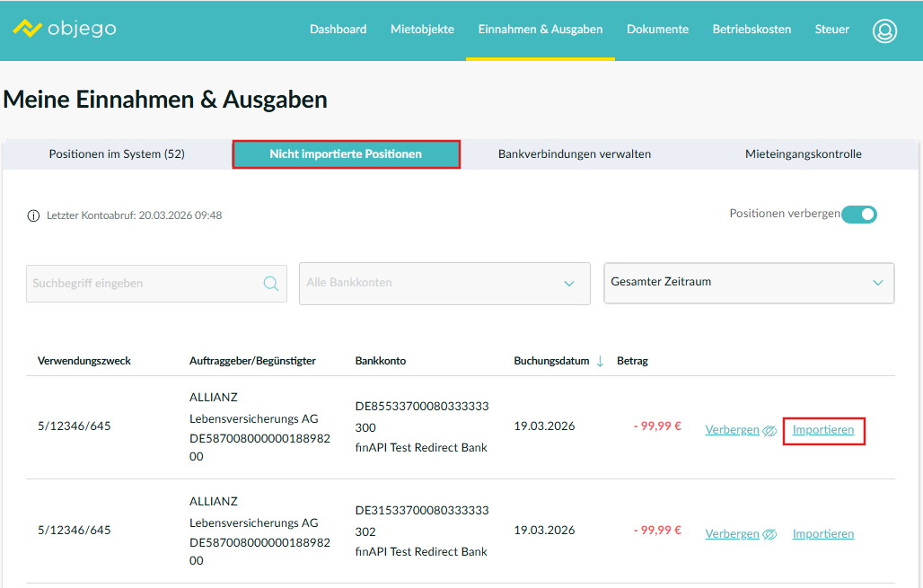Click Importieren for the first ALLIANZ entry
The image size is (923, 588).
(x=823, y=430)
